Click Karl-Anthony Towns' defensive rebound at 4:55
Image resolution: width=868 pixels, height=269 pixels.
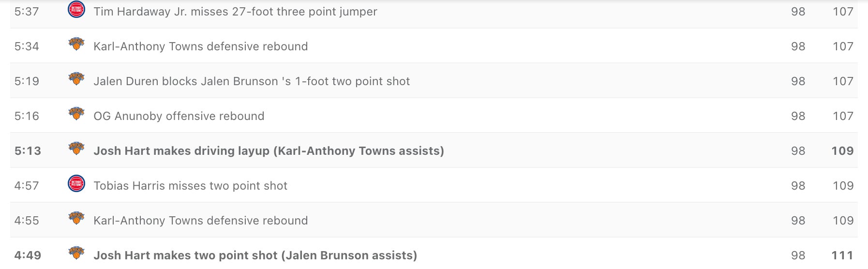click(200, 221)
